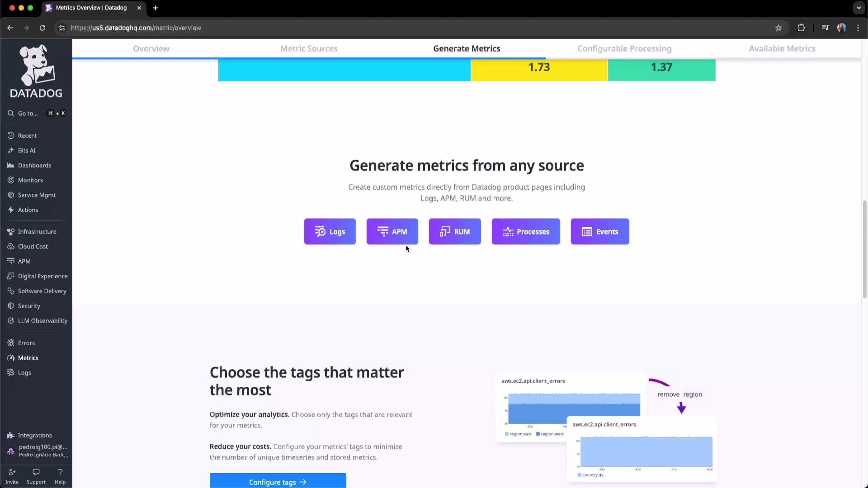Click the browser forward arrow

click(x=26, y=28)
